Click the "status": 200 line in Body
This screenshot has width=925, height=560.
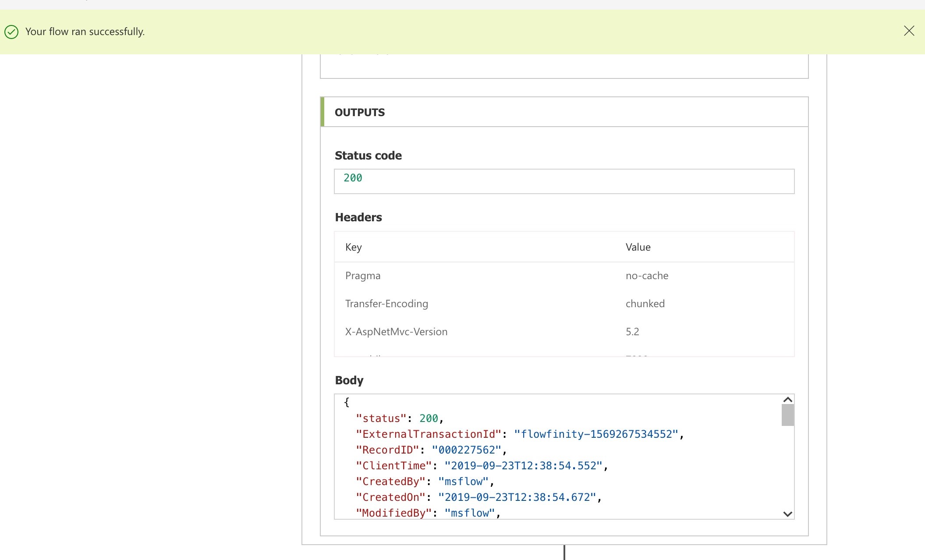(400, 418)
